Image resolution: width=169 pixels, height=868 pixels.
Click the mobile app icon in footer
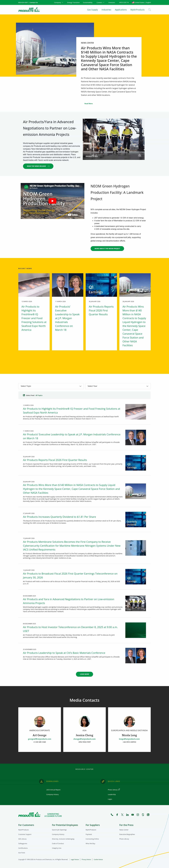(x=143, y=815)
